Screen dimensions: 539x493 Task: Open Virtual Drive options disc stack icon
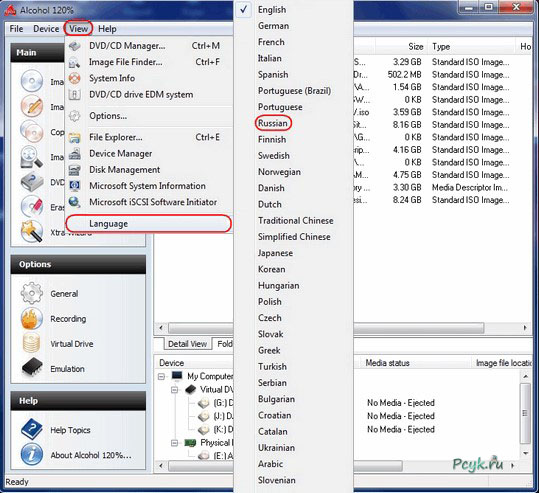coord(32,343)
